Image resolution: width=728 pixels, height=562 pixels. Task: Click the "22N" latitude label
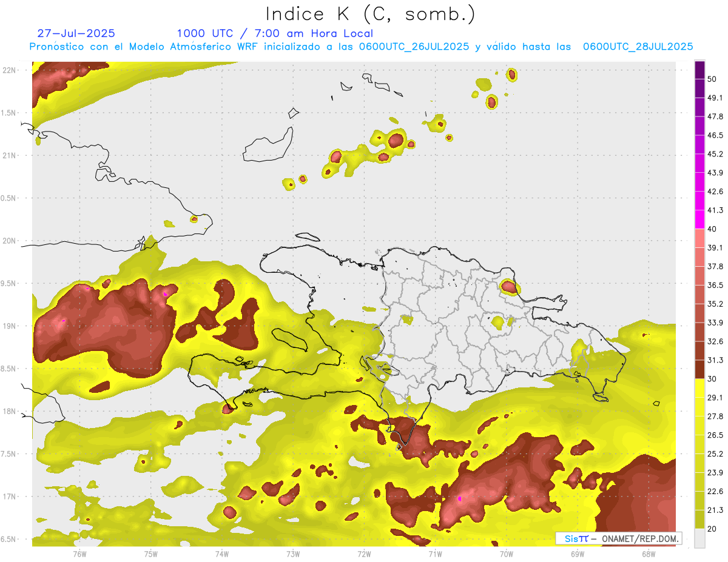pyautogui.click(x=9, y=70)
